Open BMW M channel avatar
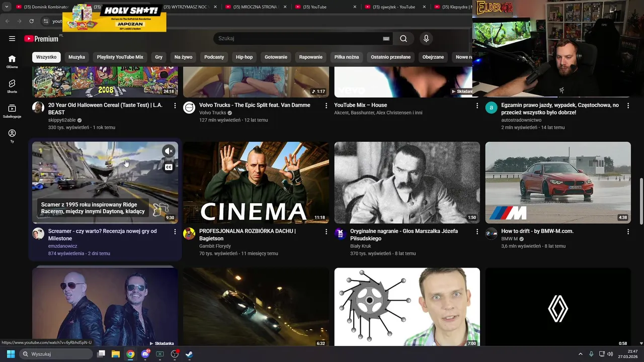Image resolution: width=644 pixels, height=362 pixels. 491,233
